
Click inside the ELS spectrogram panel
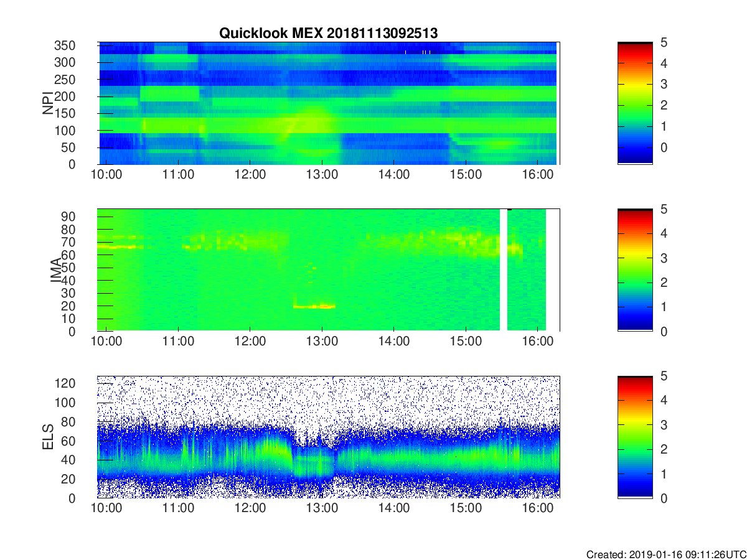(x=329, y=437)
